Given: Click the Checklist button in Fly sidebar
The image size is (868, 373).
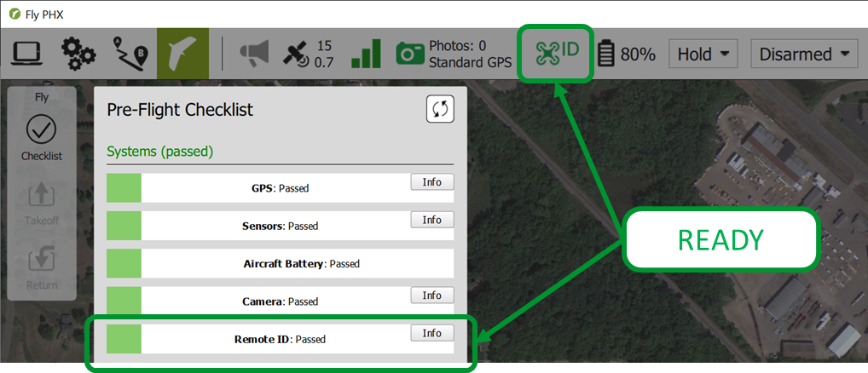Looking at the screenshot, I should click(42, 139).
